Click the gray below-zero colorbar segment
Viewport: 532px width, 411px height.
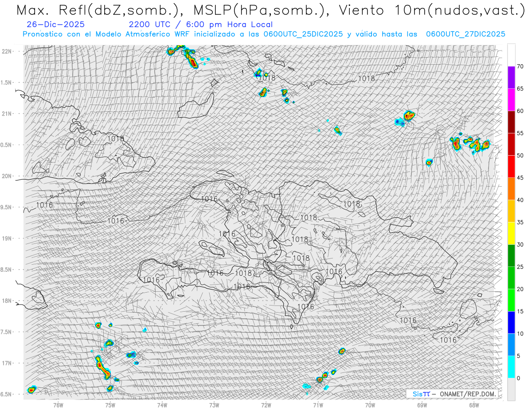511,389
